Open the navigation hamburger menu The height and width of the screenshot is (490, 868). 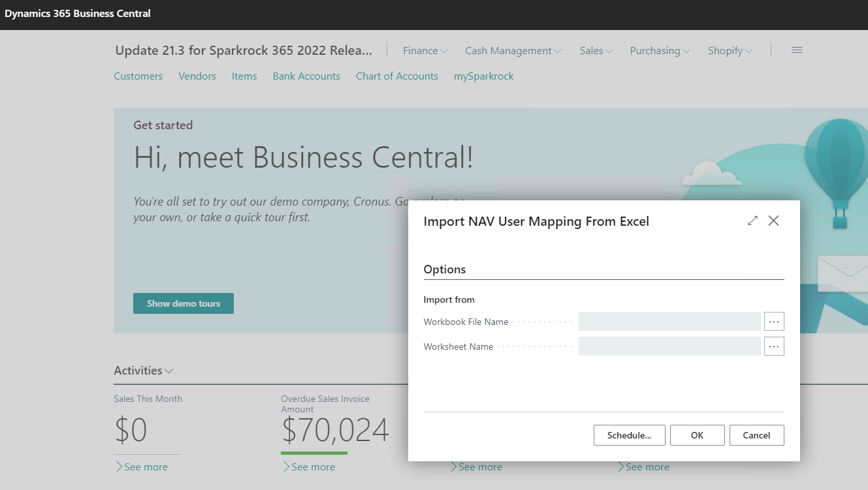(x=797, y=50)
